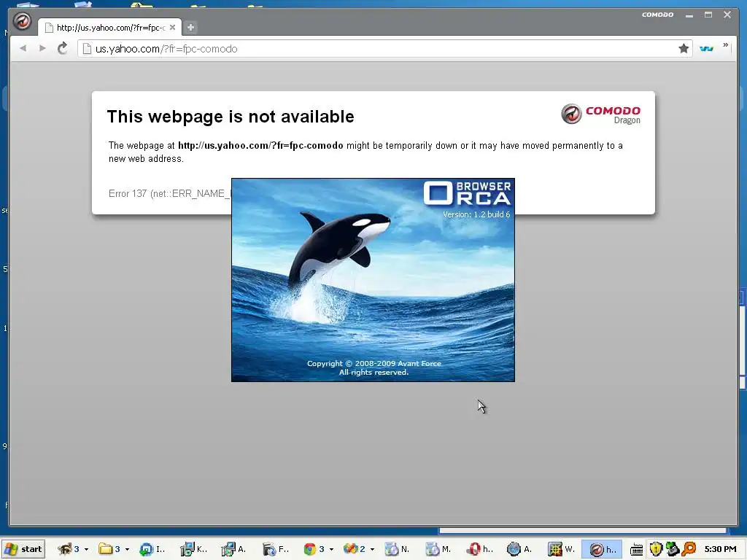The height and width of the screenshot is (560, 747).
Task: Open the taskbar group showing 2 windows
Action: pyautogui.click(x=359, y=549)
